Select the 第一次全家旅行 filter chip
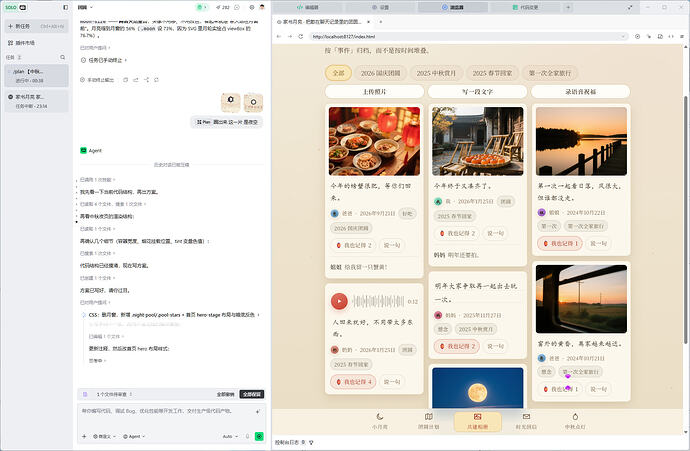Viewport: 690px width, 451px height. [x=550, y=73]
